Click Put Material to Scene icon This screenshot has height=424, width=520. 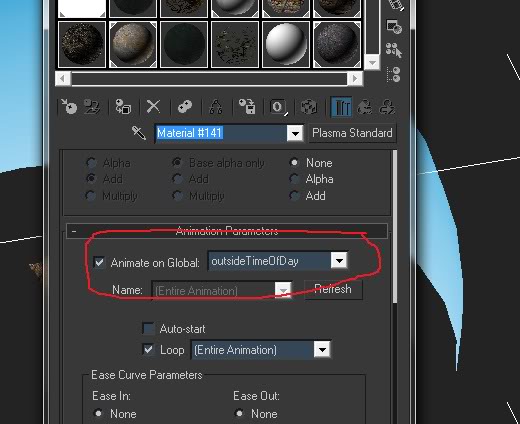[x=92, y=107]
